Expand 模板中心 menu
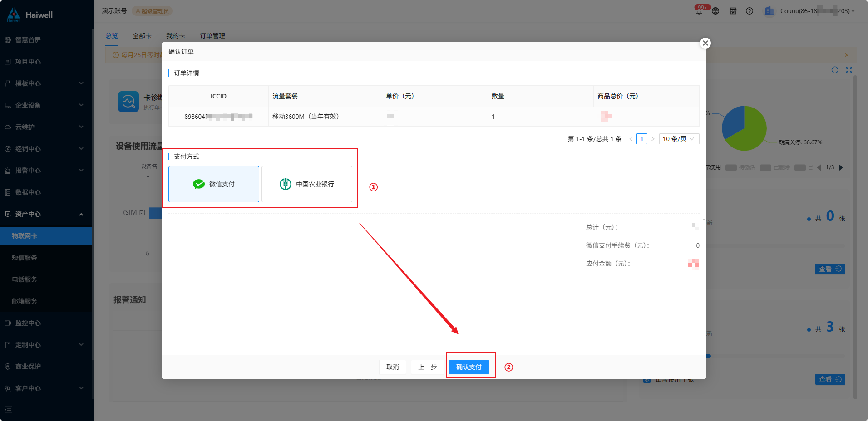The width and height of the screenshot is (868, 421). pos(46,83)
